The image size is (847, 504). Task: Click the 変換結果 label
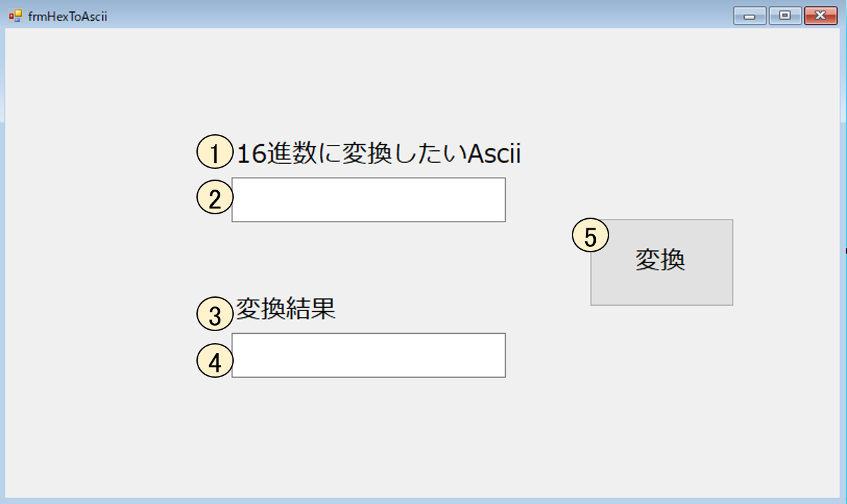coord(285,309)
